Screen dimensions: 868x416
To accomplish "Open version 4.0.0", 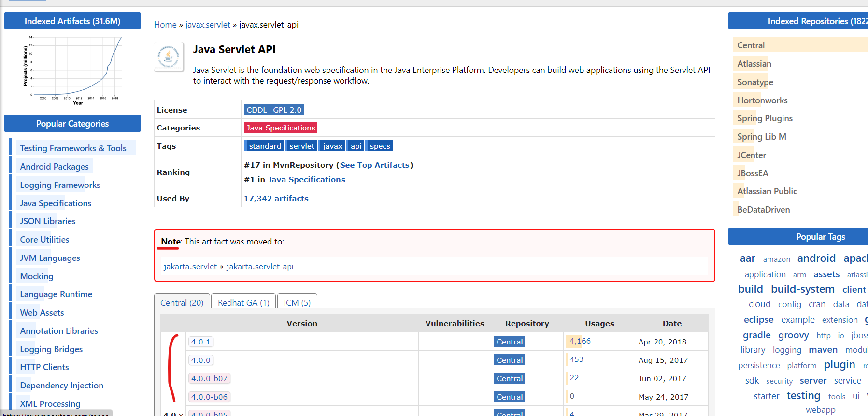I will tap(201, 360).
